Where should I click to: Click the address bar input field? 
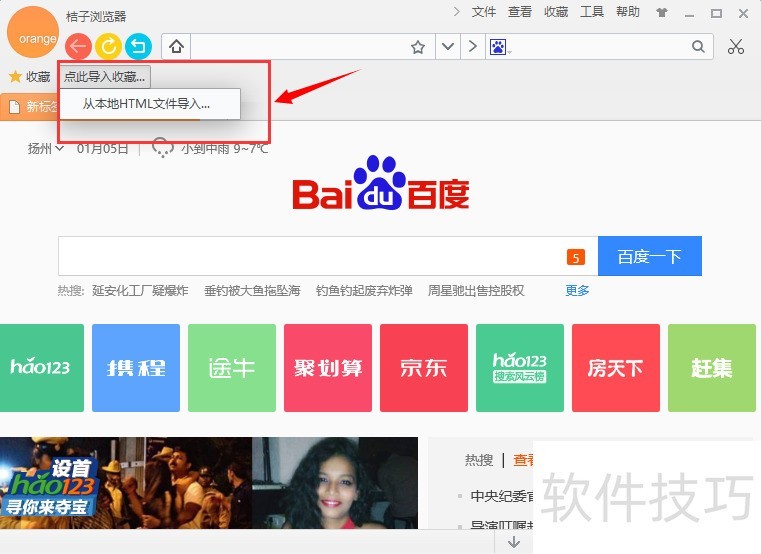299,47
